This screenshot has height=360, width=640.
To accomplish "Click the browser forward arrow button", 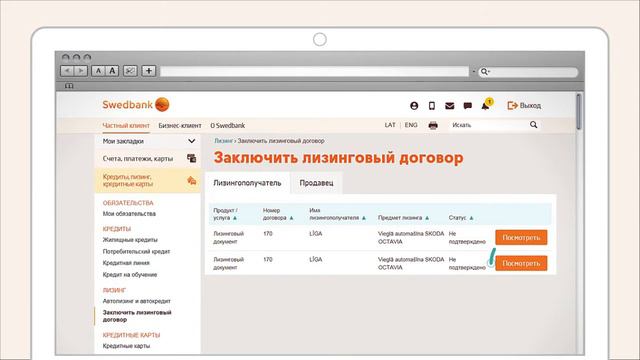I will (81, 71).
